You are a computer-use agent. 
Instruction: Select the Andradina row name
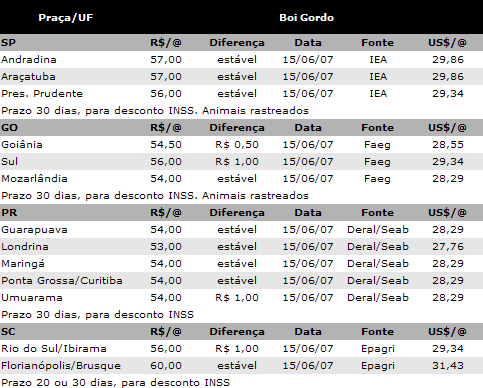pyautogui.click(x=29, y=60)
